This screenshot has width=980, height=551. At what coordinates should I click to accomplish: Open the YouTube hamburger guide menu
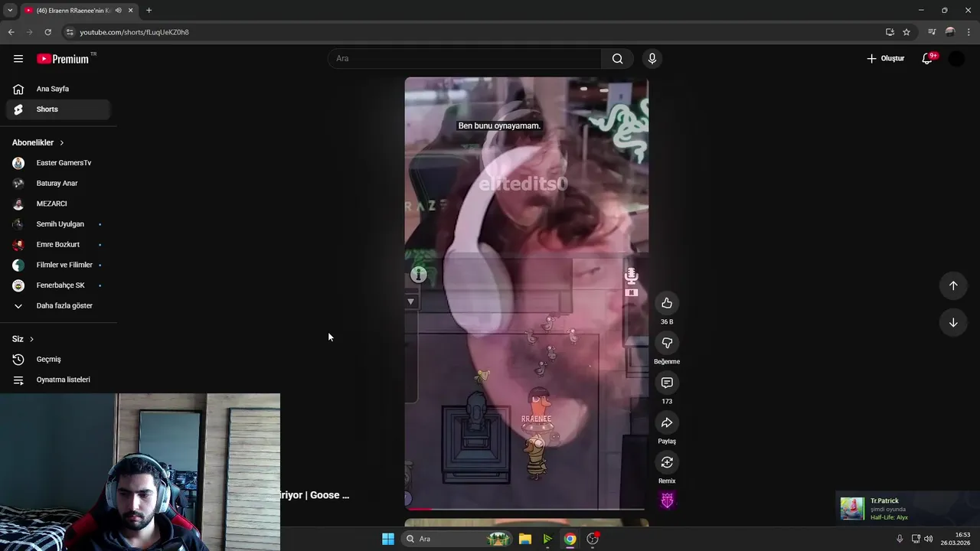[x=18, y=59]
